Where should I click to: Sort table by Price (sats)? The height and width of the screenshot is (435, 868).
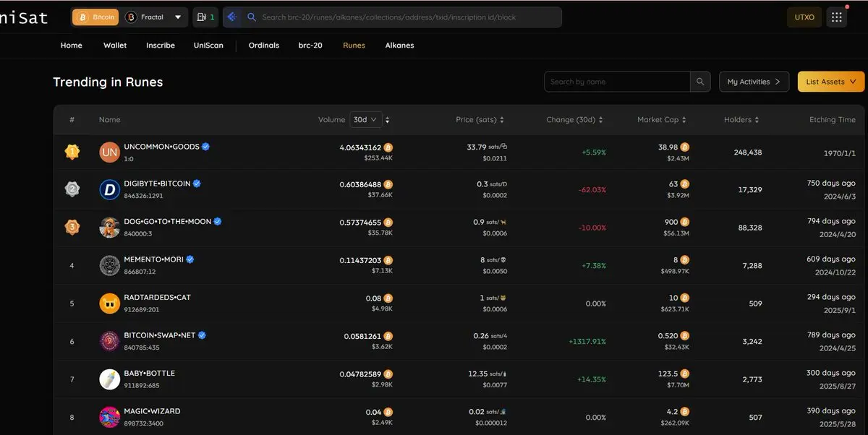click(x=480, y=120)
